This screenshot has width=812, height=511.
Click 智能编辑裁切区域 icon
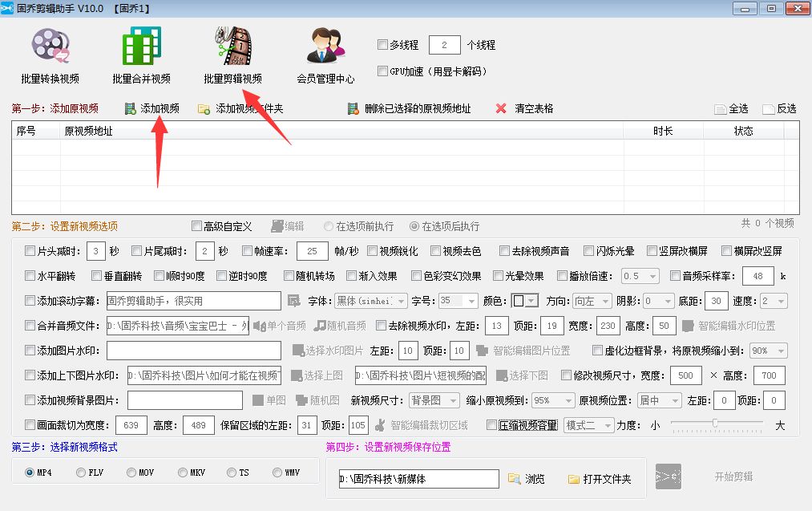point(380,425)
